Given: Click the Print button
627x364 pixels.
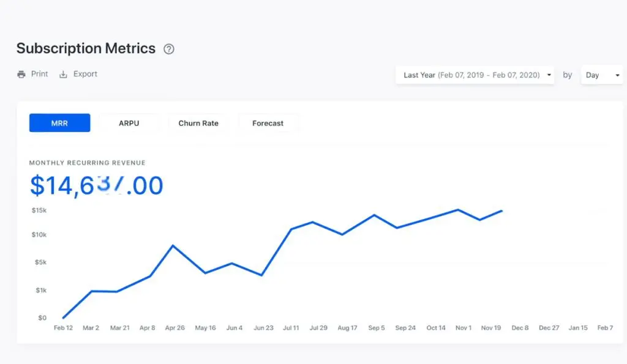Looking at the screenshot, I should [32, 73].
